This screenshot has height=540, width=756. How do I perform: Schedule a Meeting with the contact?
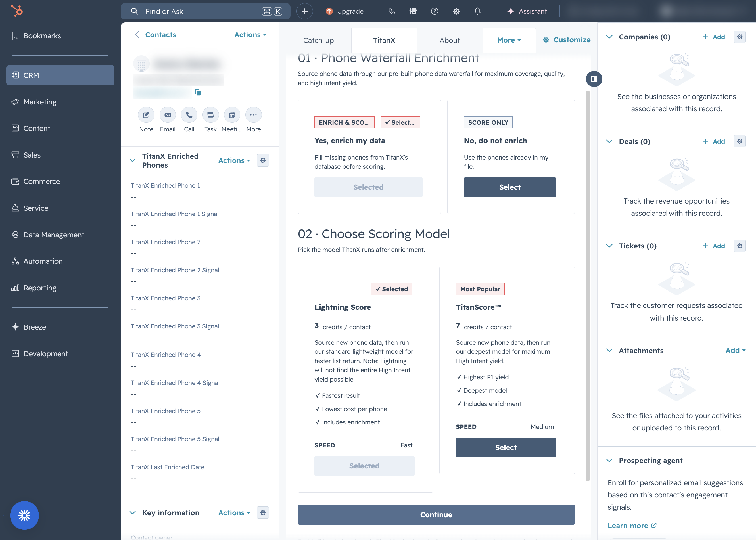232,115
